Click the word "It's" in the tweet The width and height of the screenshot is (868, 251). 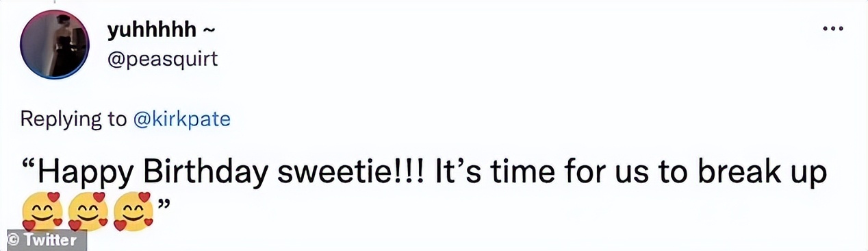460,172
